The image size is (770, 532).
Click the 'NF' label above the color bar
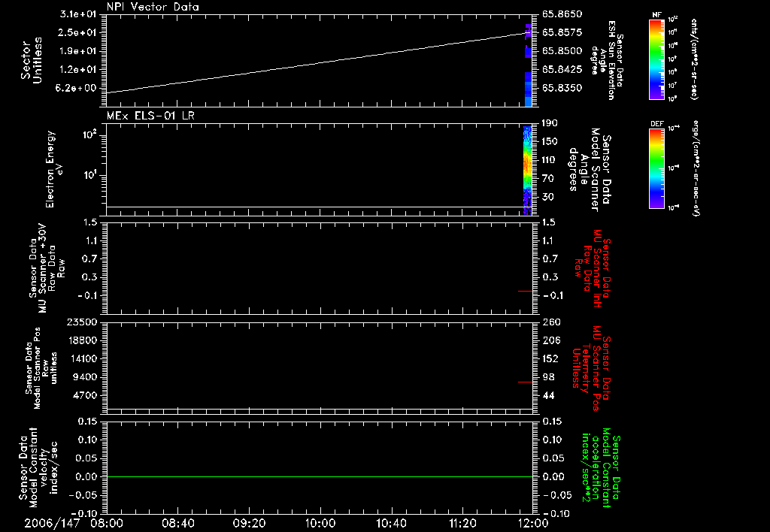click(x=656, y=15)
